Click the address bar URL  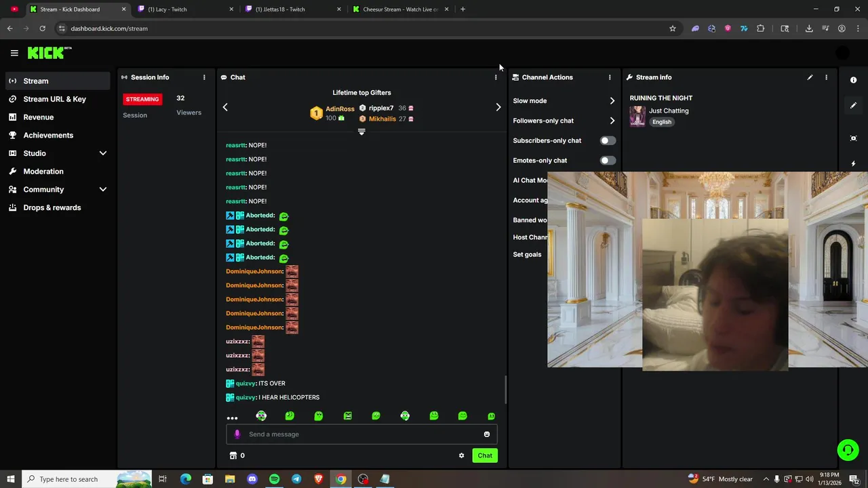109,28
